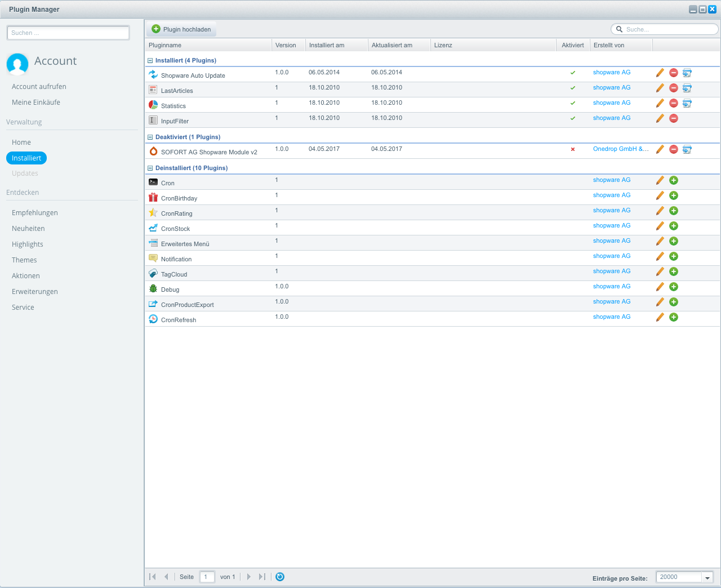Install the Cron plugin with green plus
Viewport: 721px width, 588px height.
point(673,180)
